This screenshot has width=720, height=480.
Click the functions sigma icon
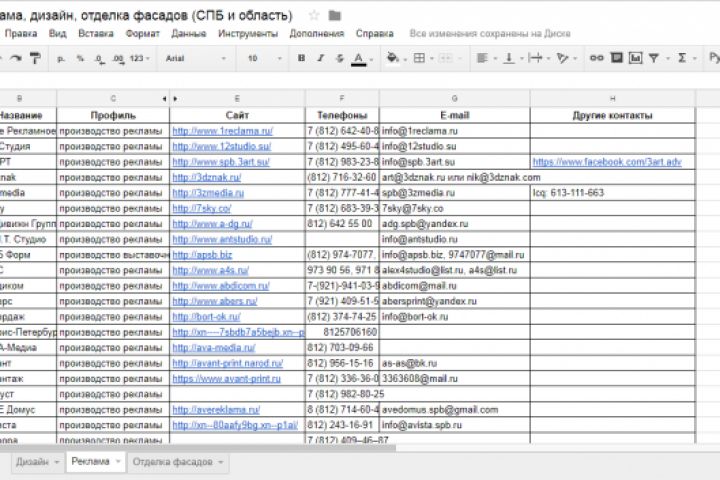click(x=682, y=58)
